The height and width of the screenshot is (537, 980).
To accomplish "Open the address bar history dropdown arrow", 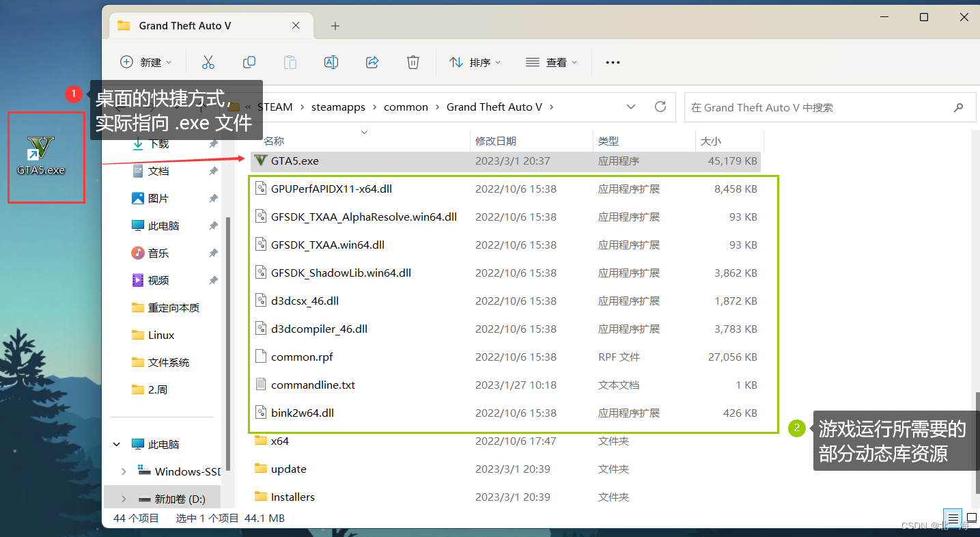I will pos(631,107).
